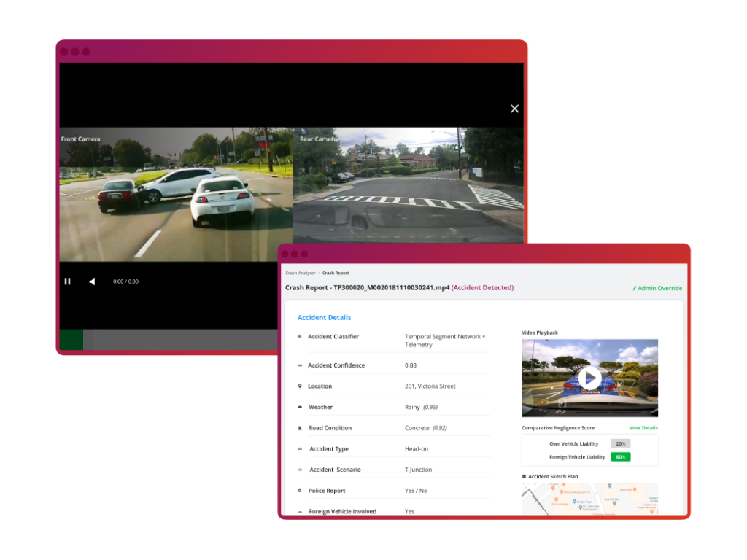This screenshot has height=560, width=747.
Task: Mute the video with the speaker icon
Action: coord(92,281)
